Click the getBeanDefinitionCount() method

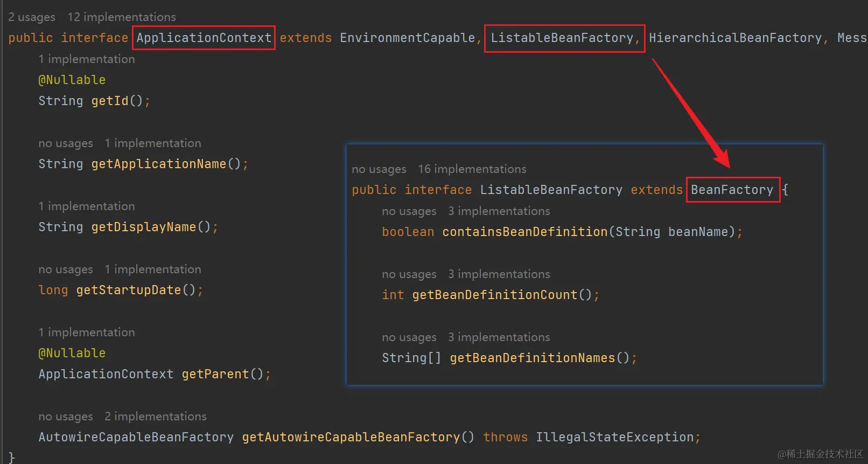point(495,295)
